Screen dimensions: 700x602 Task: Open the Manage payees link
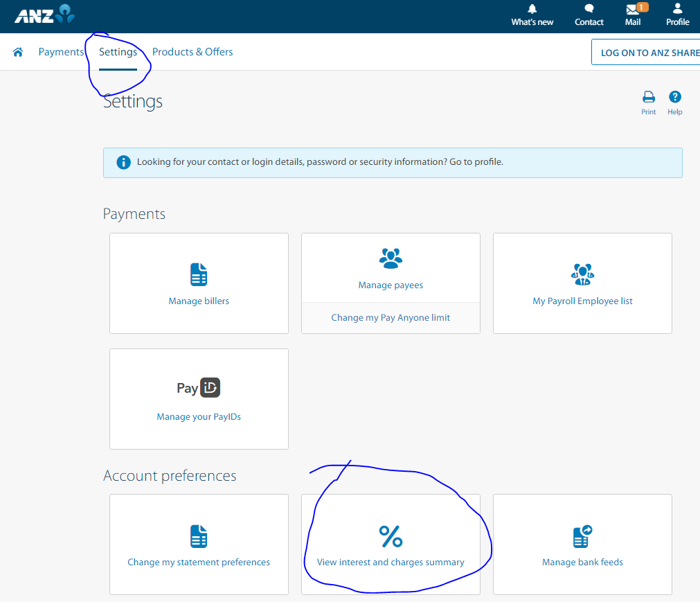tap(391, 285)
